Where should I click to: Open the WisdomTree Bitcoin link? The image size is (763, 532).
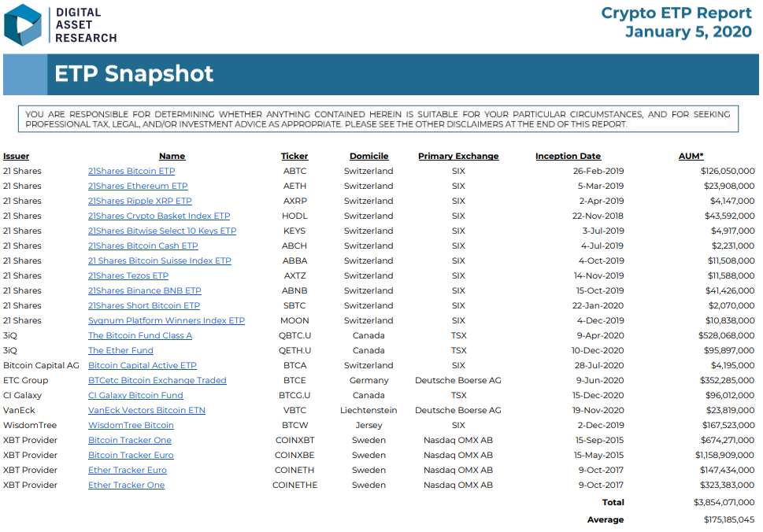coord(131,426)
